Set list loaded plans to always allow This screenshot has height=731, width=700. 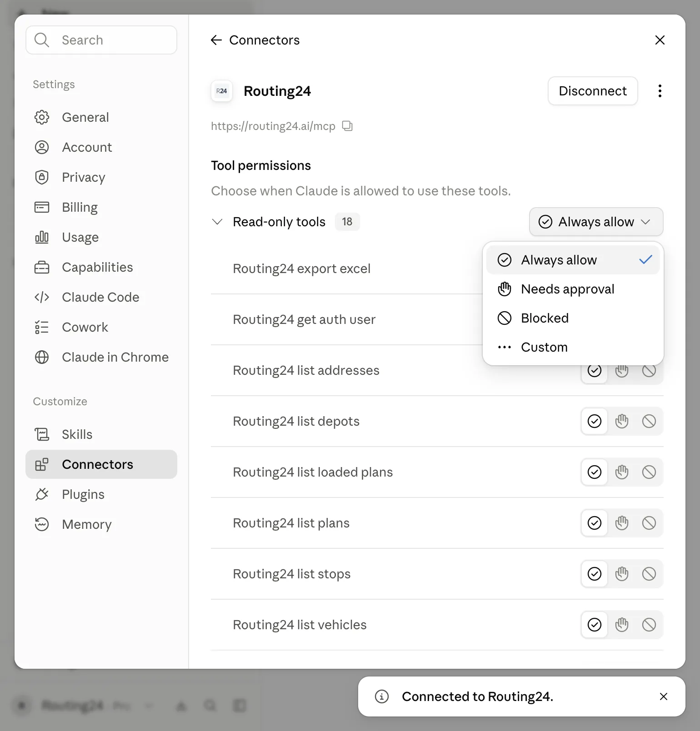pyautogui.click(x=595, y=472)
